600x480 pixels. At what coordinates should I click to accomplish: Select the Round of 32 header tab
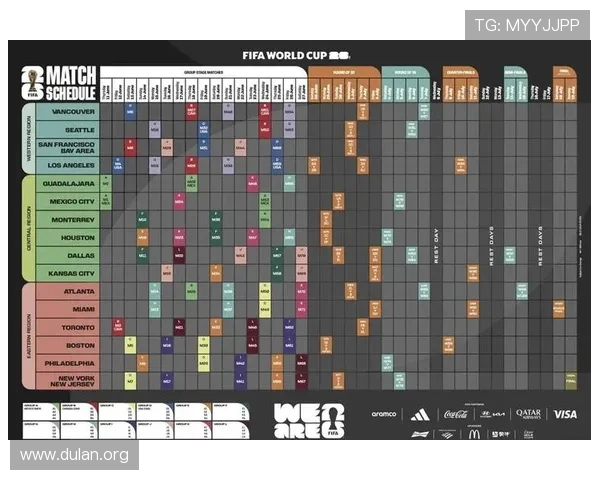(343, 72)
